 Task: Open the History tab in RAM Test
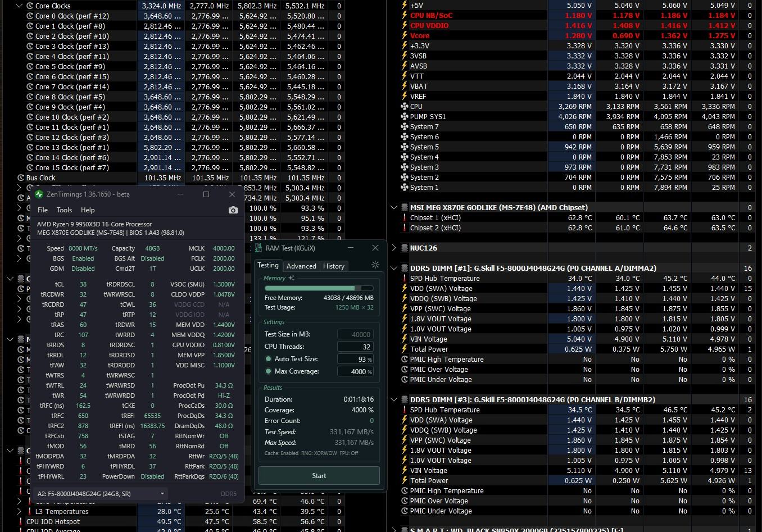click(333, 266)
